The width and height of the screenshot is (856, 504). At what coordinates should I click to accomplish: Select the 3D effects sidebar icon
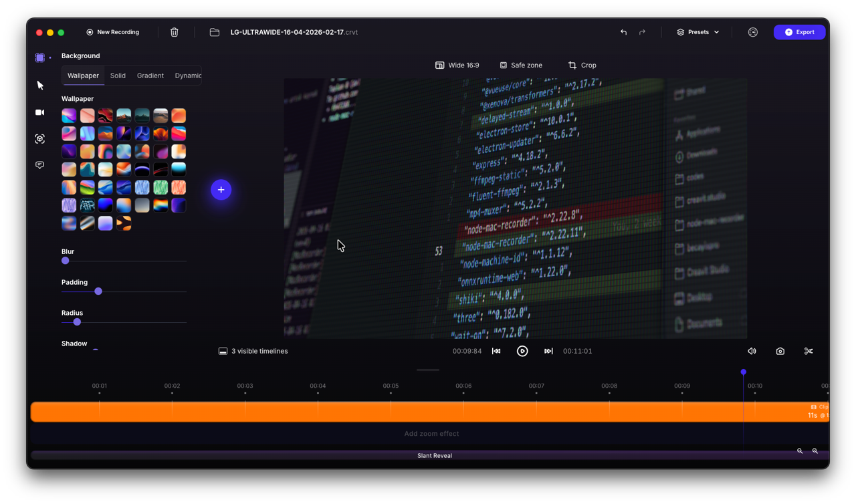tap(39, 138)
